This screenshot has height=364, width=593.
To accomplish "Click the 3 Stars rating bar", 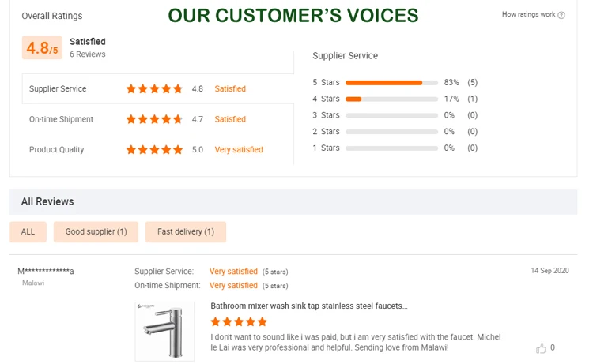I will click(x=391, y=115).
